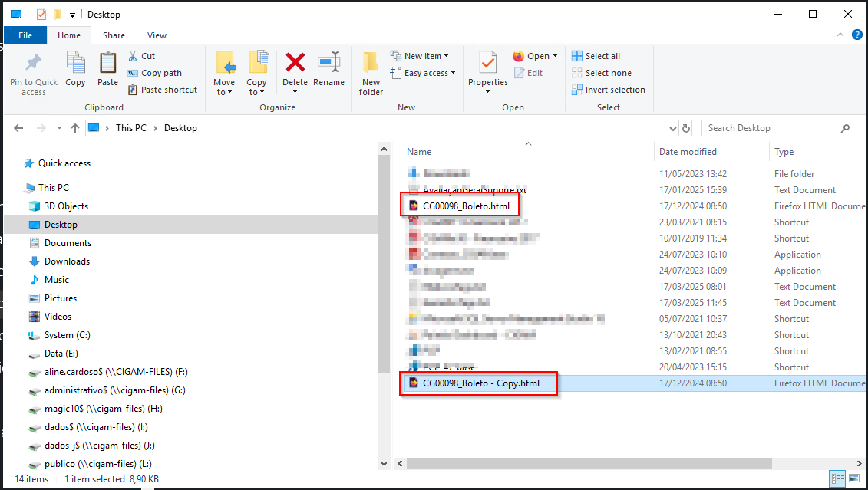
Task: Sort by the Type column header
Action: pyautogui.click(x=784, y=152)
